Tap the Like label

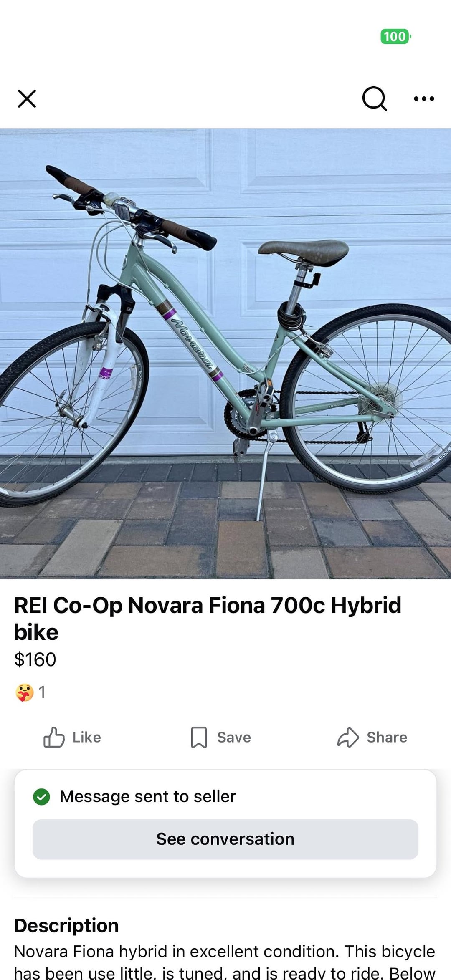click(x=87, y=737)
